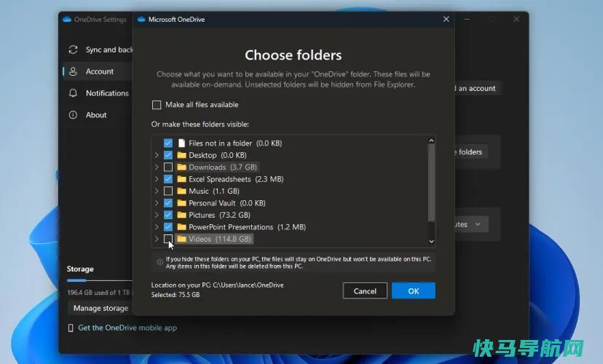
Task: Expand the Pictures folder tree
Action: point(157,215)
